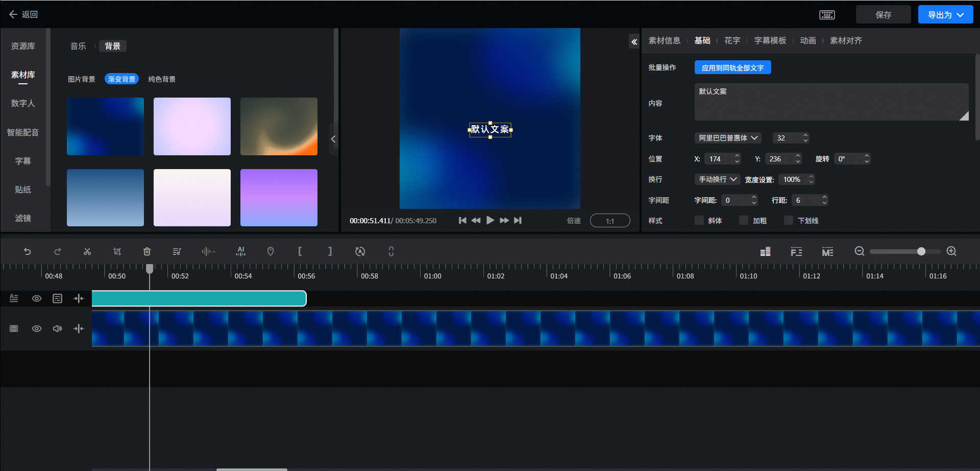Click the FE timeline icon

[796, 252]
